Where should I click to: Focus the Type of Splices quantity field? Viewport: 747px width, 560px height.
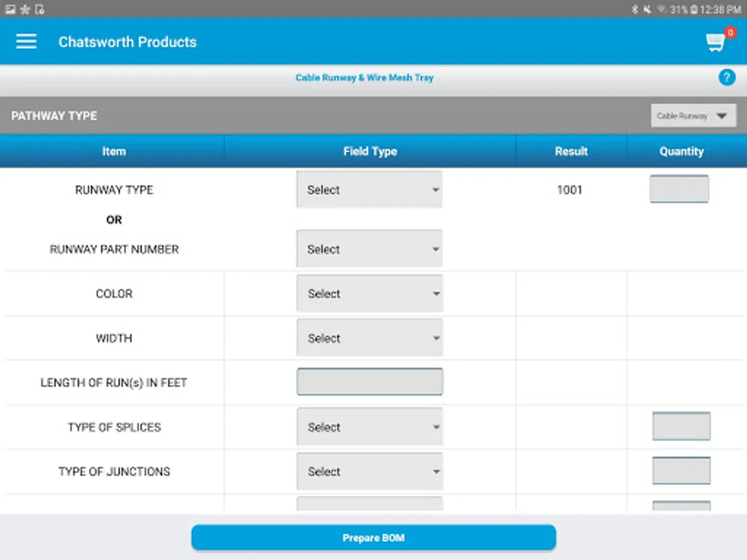pyautogui.click(x=682, y=426)
